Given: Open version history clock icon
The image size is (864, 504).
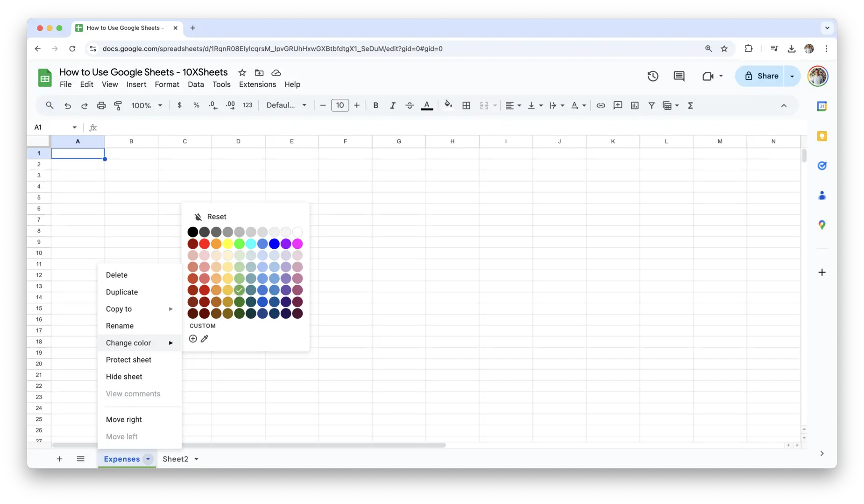Looking at the screenshot, I should click(653, 76).
